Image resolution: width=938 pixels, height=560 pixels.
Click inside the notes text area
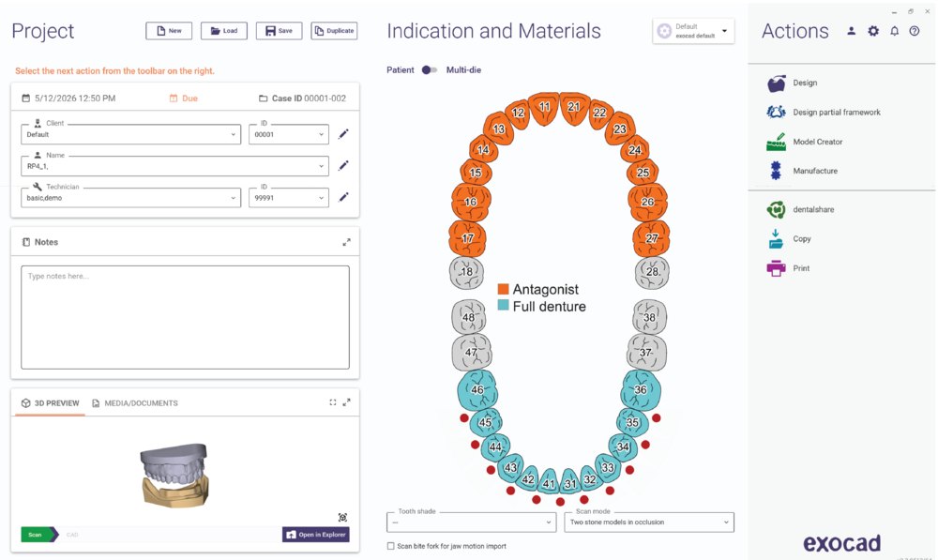tap(185, 318)
